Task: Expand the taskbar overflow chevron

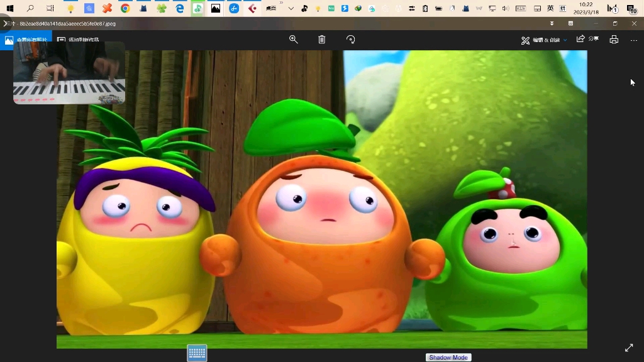Action: tap(291, 8)
